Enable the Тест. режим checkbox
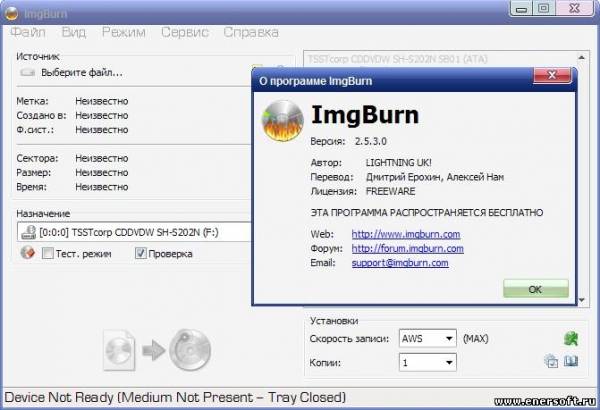 click(x=47, y=253)
